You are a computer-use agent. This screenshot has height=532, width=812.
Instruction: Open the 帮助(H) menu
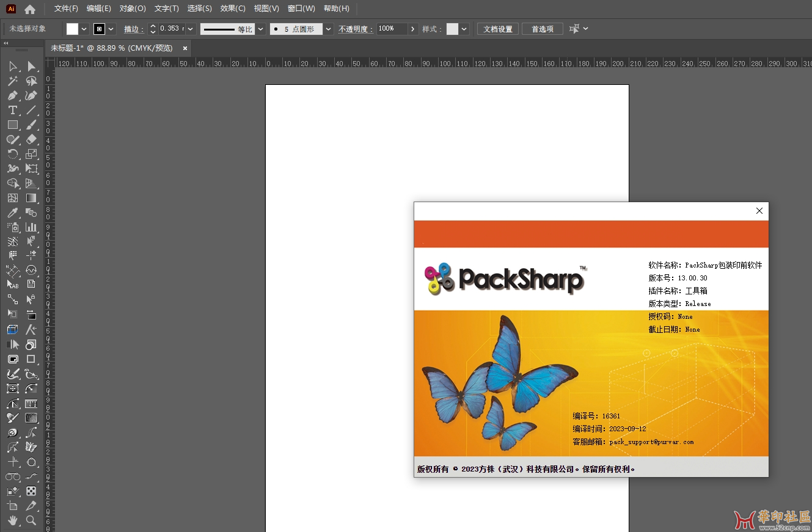coord(337,9)
